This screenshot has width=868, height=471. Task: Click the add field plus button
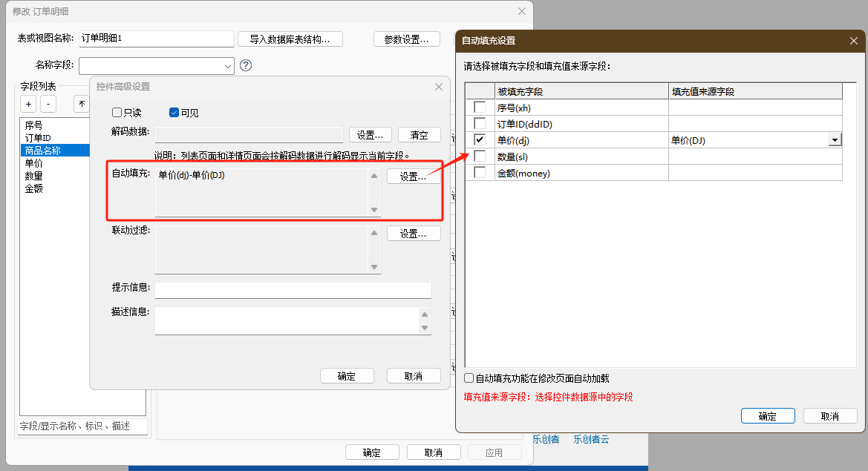pyautogui.click(x=27, y=104)
